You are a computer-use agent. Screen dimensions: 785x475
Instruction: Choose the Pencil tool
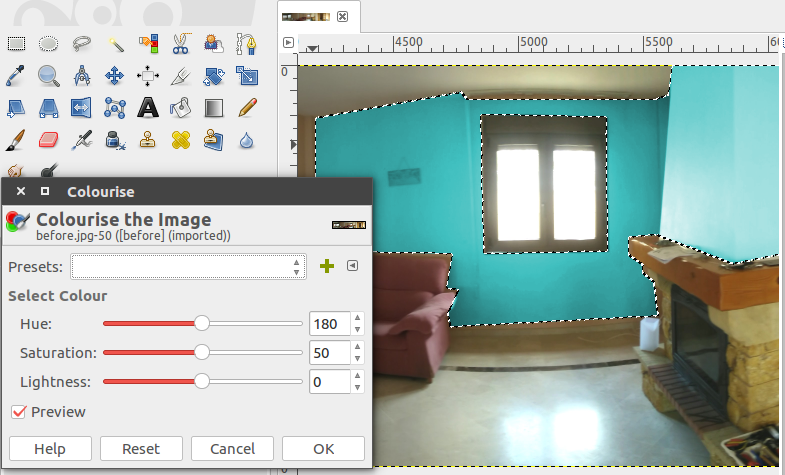pyautogui.click(x=247, y=108)
